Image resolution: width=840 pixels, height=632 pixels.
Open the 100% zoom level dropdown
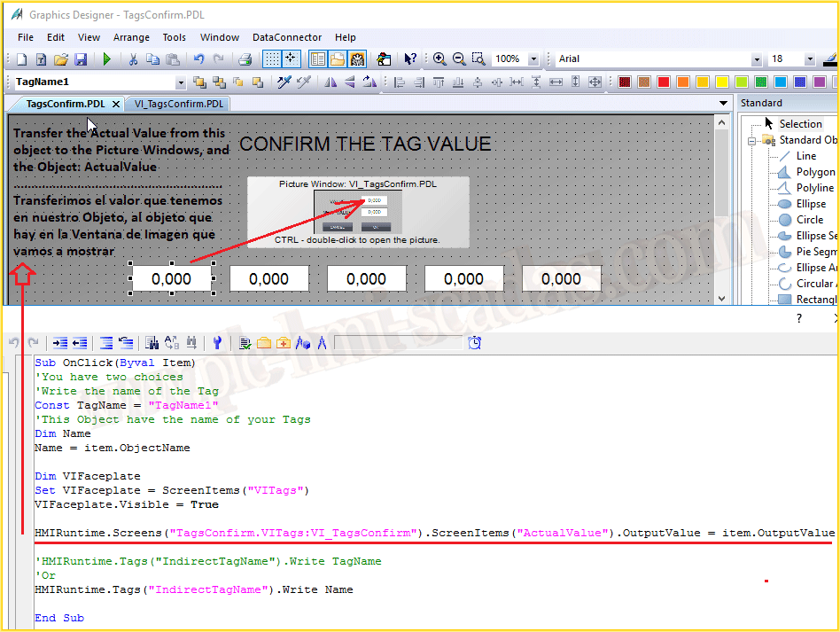click(533, 59)
